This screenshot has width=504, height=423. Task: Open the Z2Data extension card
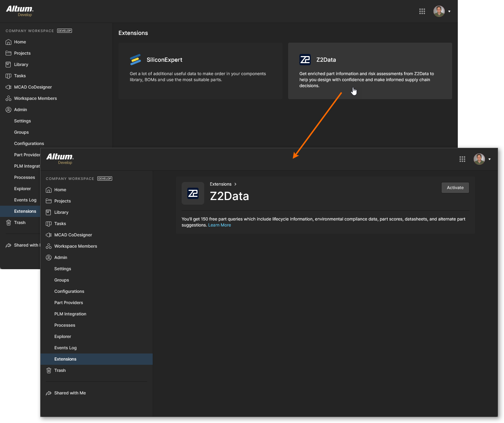370,71
